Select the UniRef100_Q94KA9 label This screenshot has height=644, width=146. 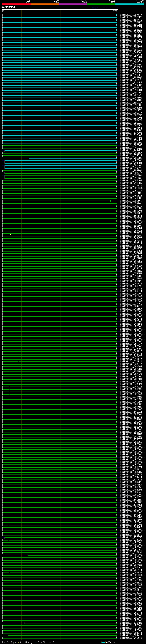[131, 70]
